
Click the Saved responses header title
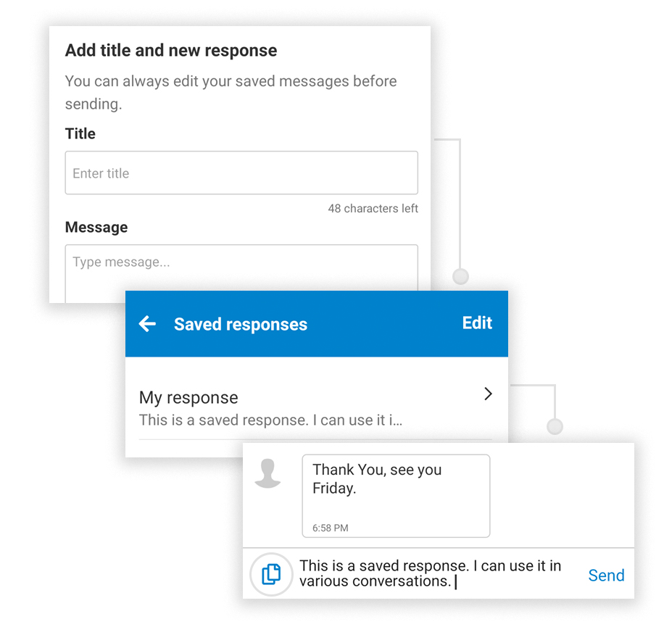click(x=241, y=325)
